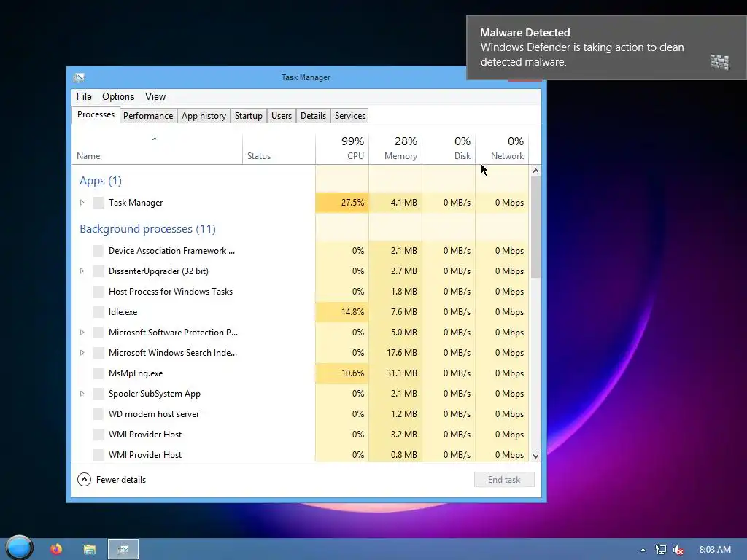Sort processes by CPU column
Image resolution: width=747 pixels, height=560 pixels.
tap(342, 149)
